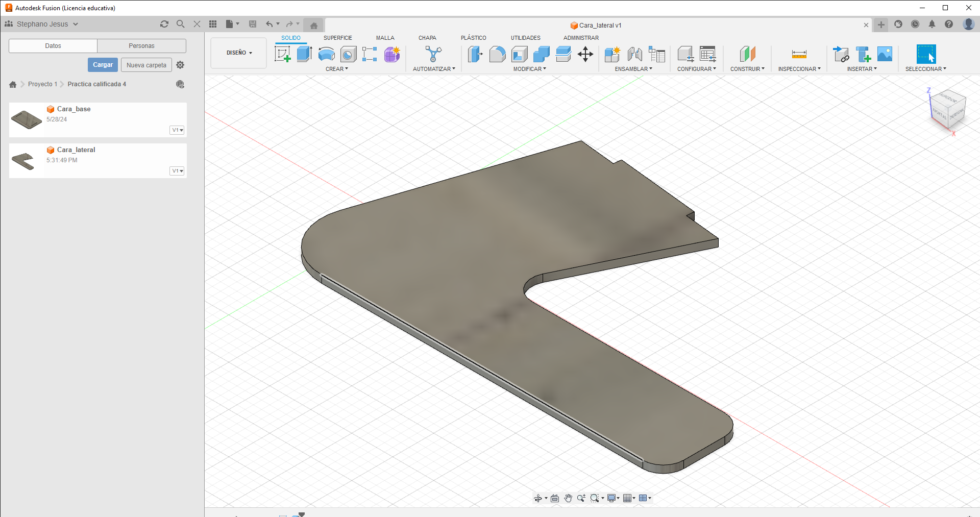Screen dimensions: 980x517
Task: Select the Insert Derive tool
Action: pyautogui.click(x=841, y=54)
